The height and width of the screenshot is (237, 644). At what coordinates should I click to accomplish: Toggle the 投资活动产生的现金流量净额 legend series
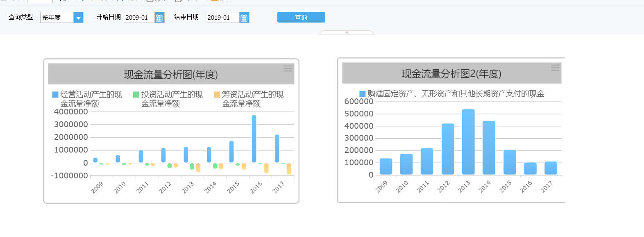point(168,99)
